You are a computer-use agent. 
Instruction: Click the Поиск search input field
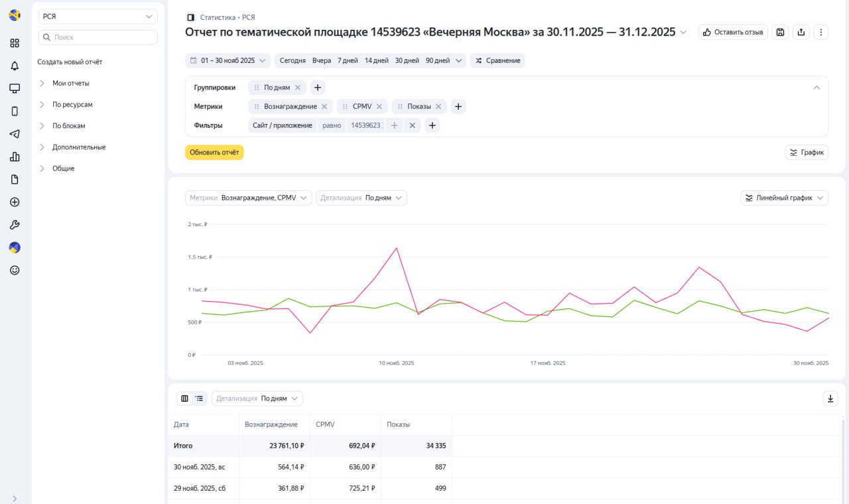tap(98, 38)
